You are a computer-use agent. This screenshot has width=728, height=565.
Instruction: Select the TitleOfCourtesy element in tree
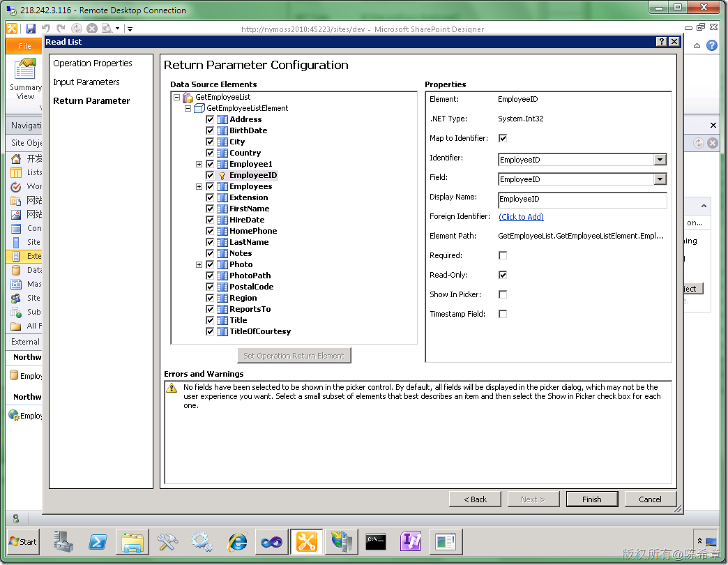260,331
